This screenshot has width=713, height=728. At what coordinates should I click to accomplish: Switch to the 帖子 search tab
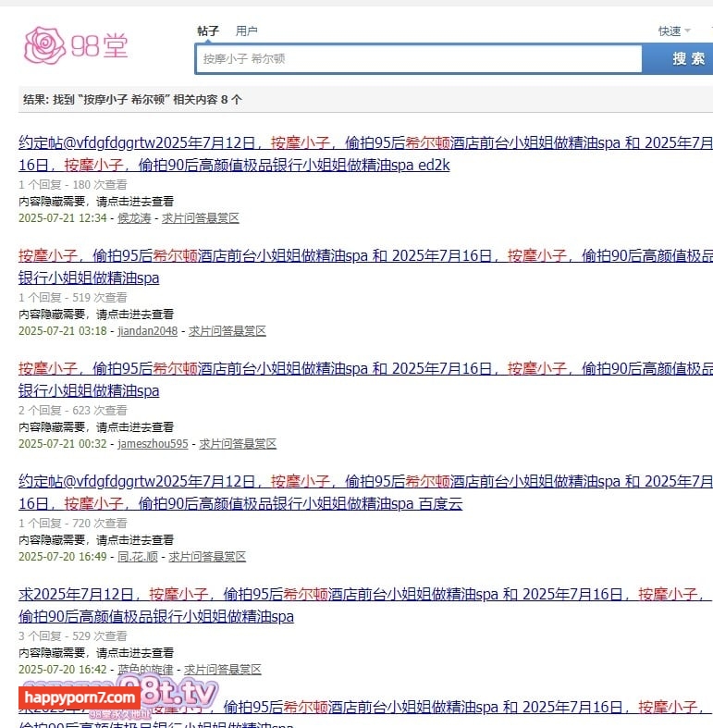(208, 31)
